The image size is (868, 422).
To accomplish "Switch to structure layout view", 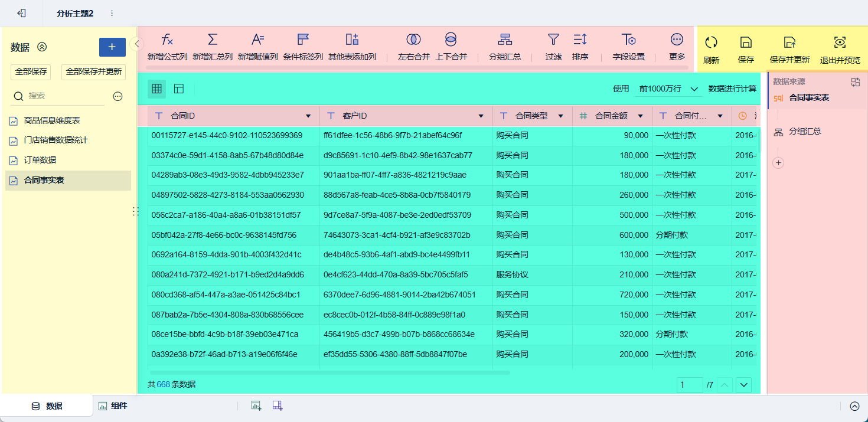I will coord(179,89).
